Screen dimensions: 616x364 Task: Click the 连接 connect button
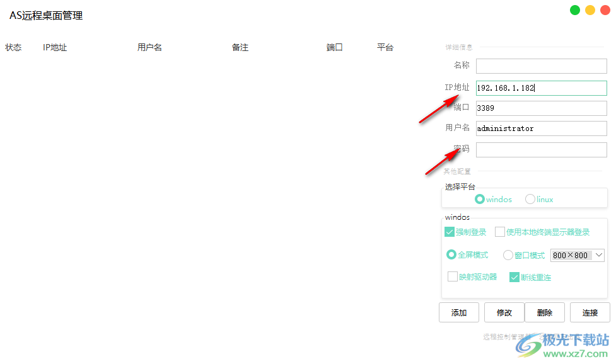(590, 312)
